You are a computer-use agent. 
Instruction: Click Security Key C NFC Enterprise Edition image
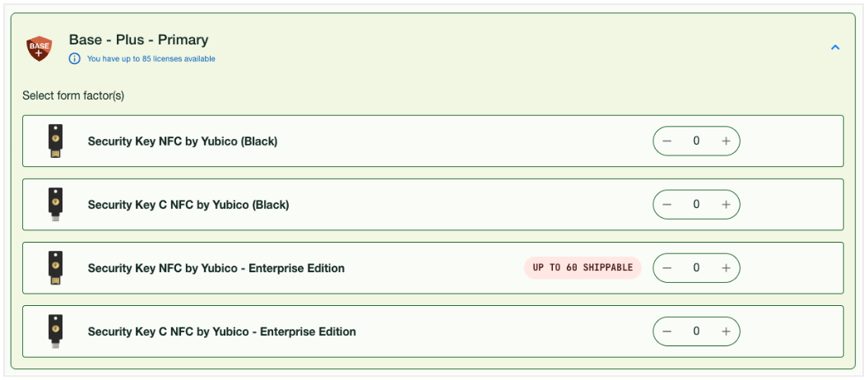[55, 331]
